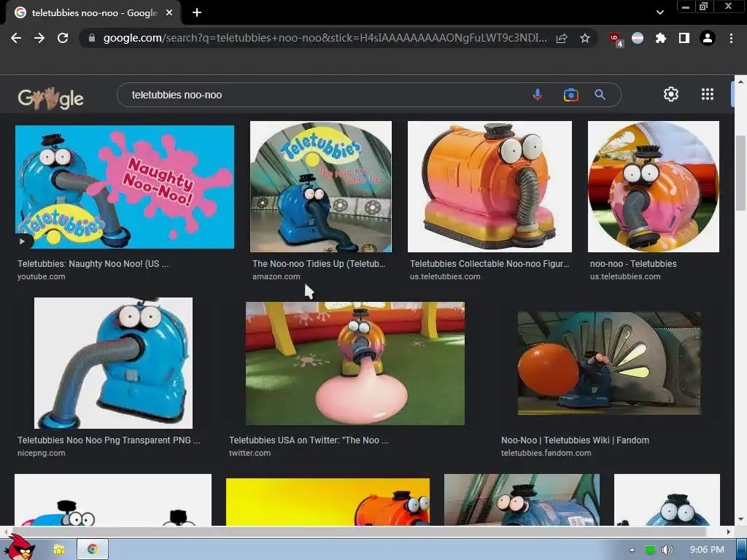Screen dimensions: 747x560
Task: Expand the tab search dropdown arrow
Action: (x=659, y=12)
